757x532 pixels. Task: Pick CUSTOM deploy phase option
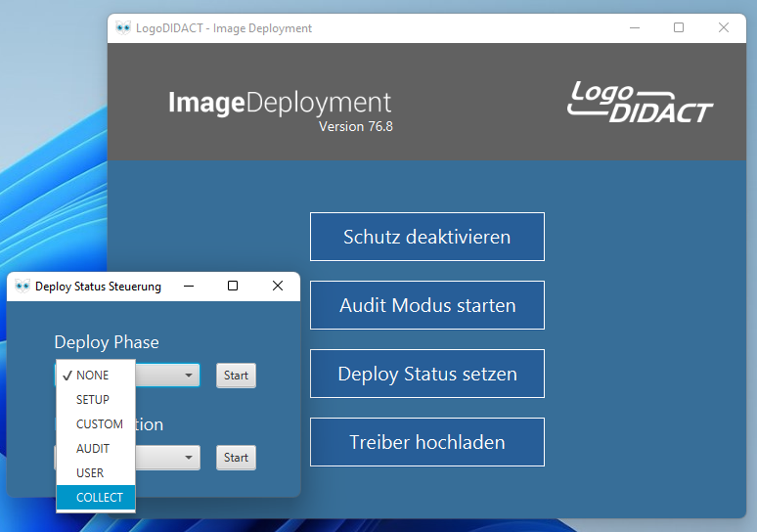tap(96, 423)
